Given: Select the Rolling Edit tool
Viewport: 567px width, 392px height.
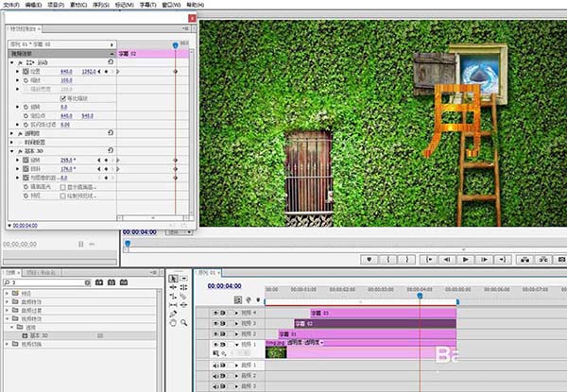Looking at the screenshot, I should pos(183,287).
